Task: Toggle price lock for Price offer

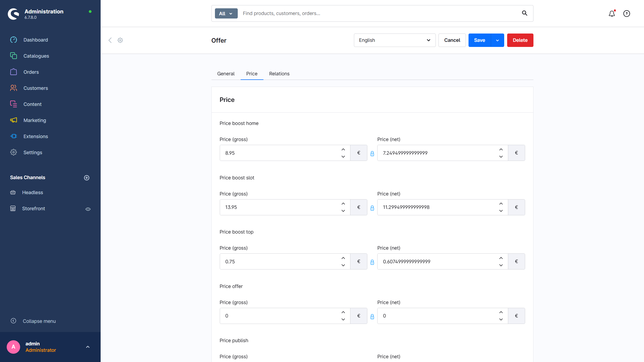Action: pyautogui.click(x=372, y=316)
